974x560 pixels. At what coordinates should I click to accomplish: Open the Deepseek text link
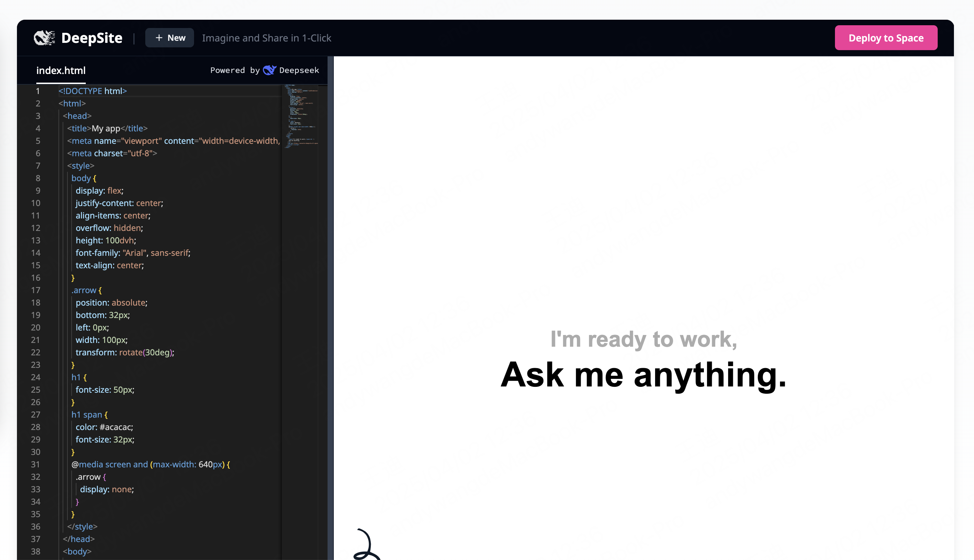[x=299, y=70]
